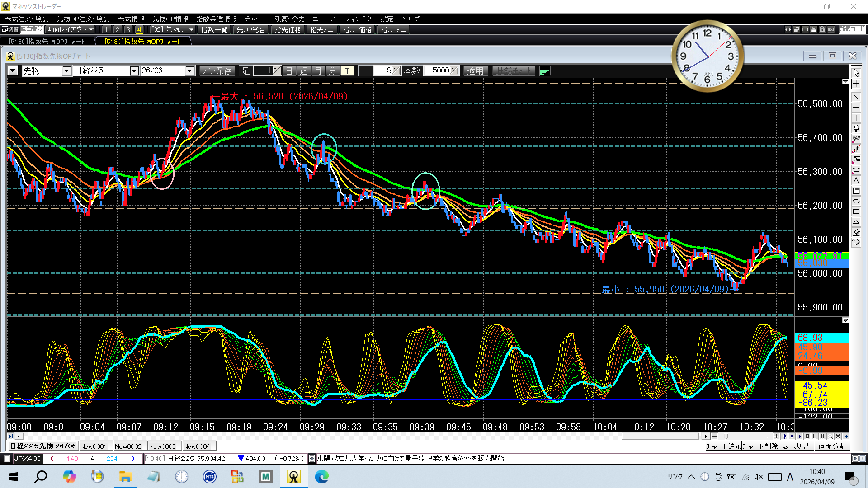Click the green indicator settings icon

click(544, 71)
